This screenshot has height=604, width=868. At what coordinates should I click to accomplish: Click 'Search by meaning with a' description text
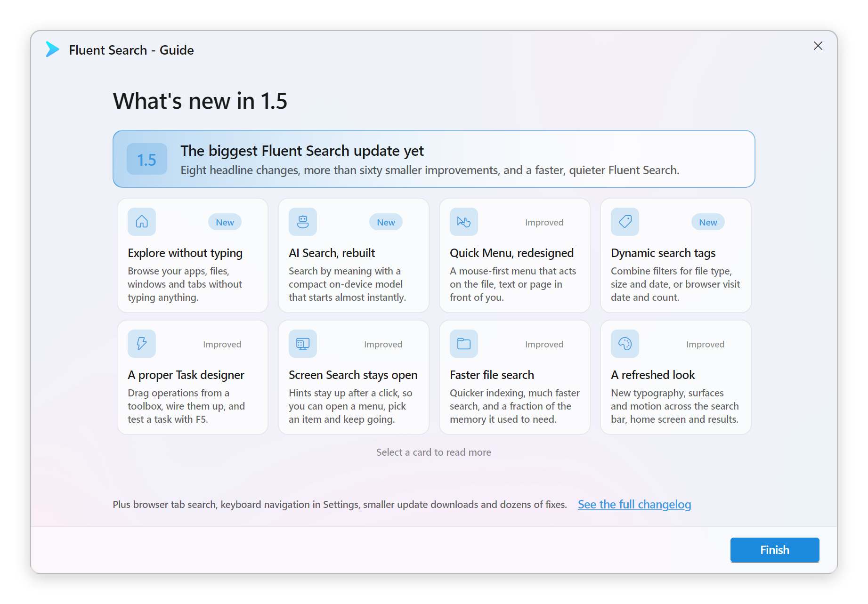347,284
